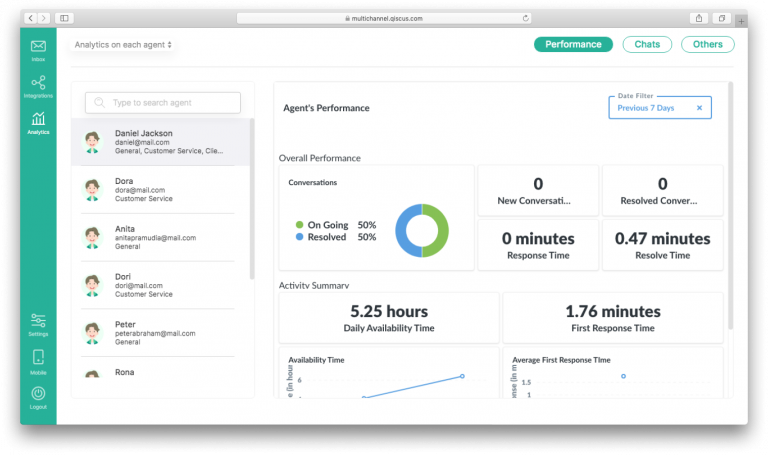Click the browser back arrow
Screen dimensions: 768x455
point(31,18)
